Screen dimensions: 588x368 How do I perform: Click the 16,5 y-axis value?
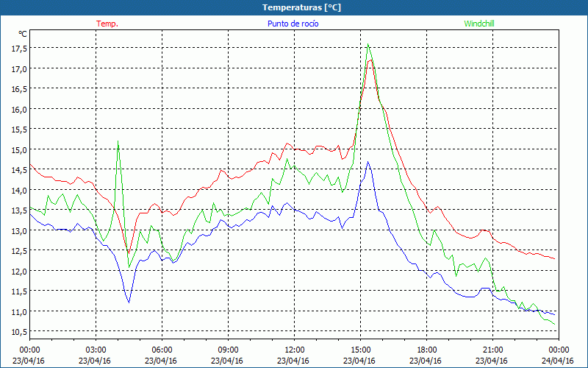pos(20,88)
